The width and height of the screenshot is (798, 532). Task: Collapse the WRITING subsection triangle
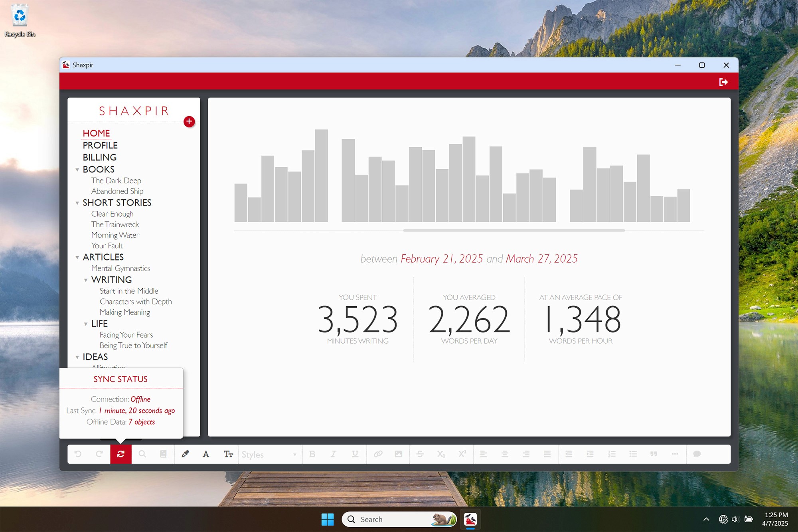(86, 280)
